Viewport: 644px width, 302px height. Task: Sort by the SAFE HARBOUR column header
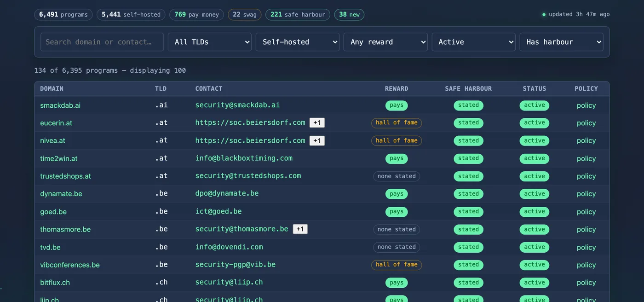click(468, 88)
